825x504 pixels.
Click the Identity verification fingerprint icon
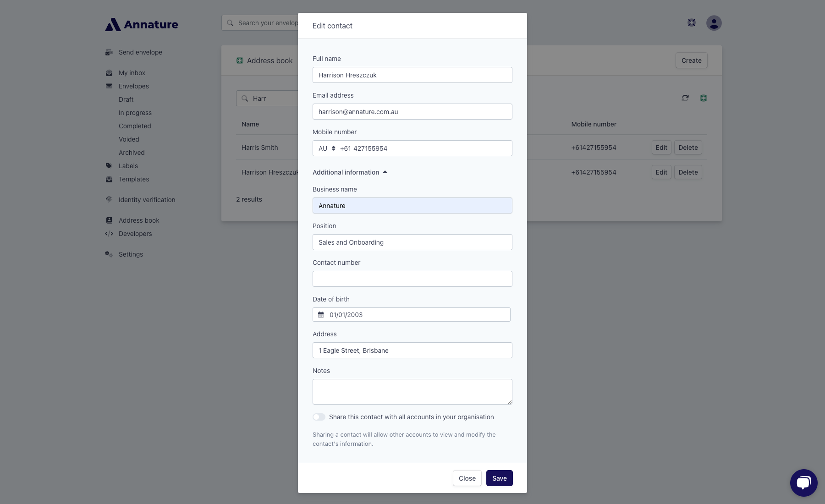tap(109, 200)
